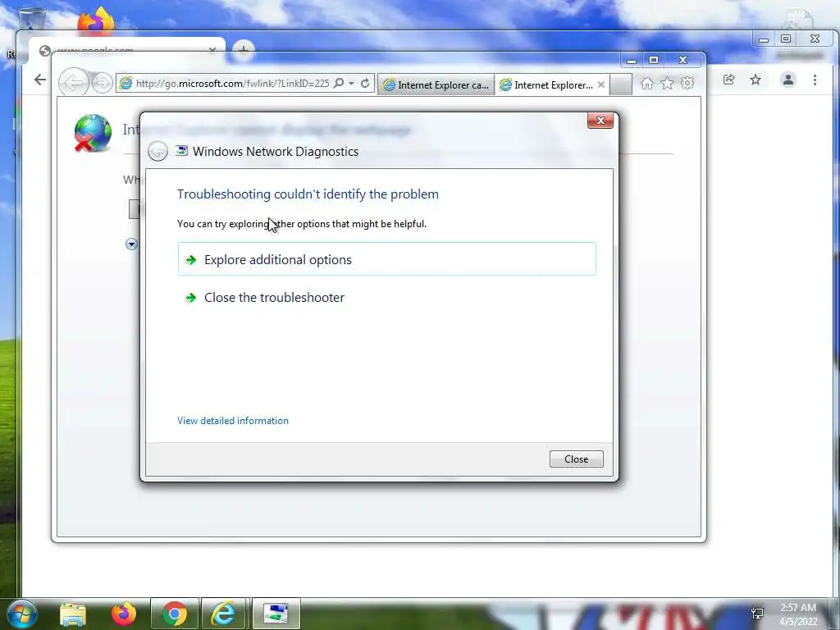Viewport: 840px width, 630px height.
Task: Open Internet Explorer Favorites star
Action: click(x=667, y=83)
